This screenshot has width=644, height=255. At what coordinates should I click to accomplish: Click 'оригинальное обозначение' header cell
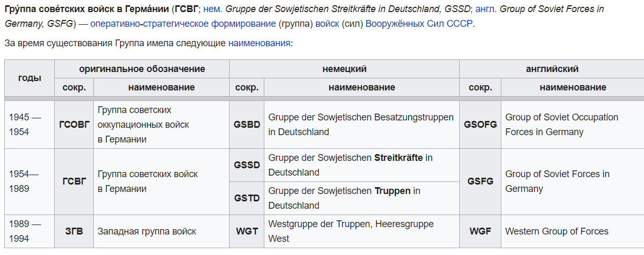(x=142, y=69)
